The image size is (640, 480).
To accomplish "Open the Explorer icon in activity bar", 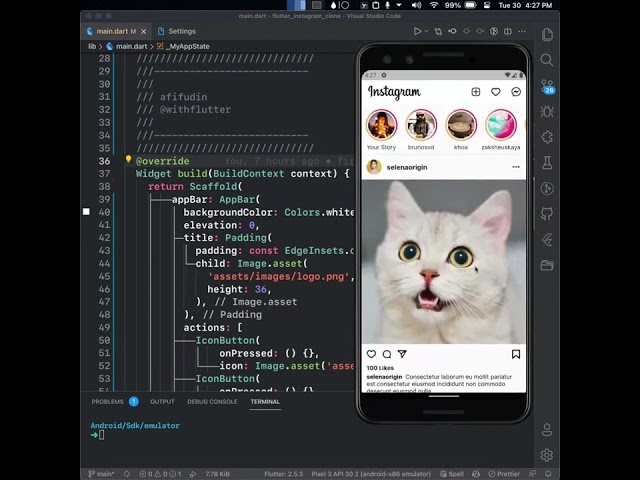I will 547,35.
